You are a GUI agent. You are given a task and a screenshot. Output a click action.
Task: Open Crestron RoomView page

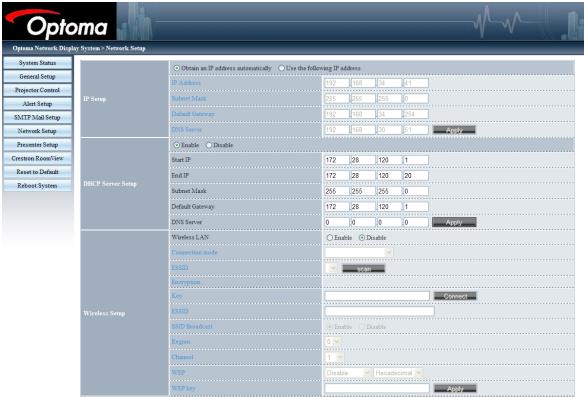tap(37, 158)
